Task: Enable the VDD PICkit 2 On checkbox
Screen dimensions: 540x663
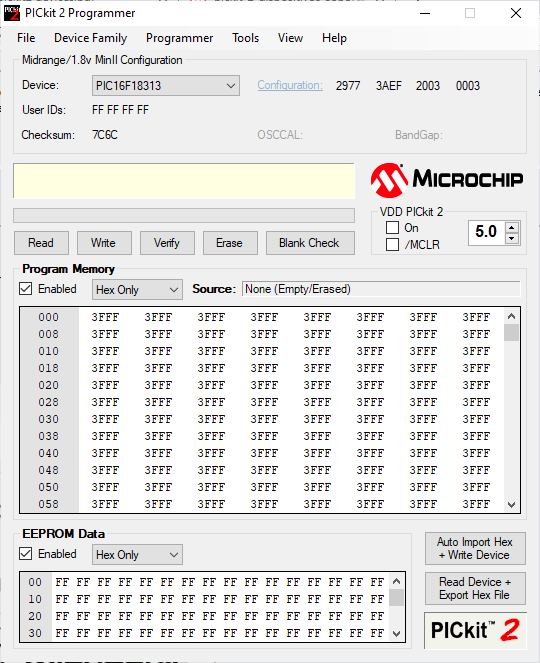Action: pyautogui.click(x=392, y=227)
